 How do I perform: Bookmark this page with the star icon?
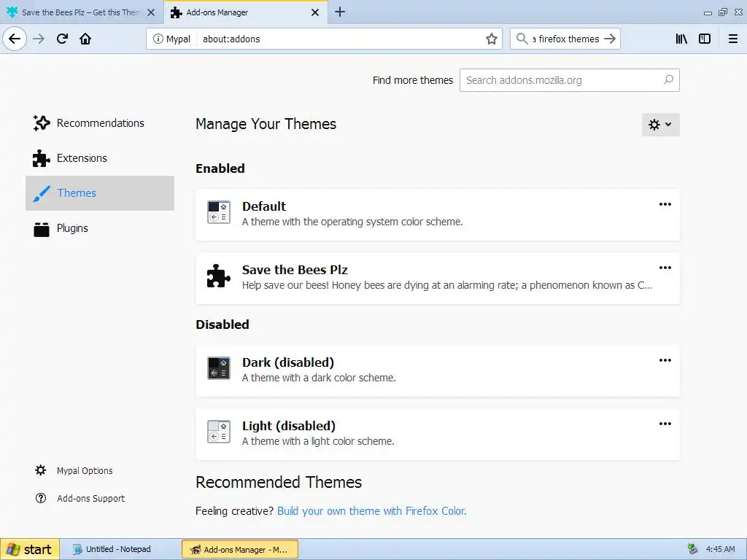click(x=492, y=39)
